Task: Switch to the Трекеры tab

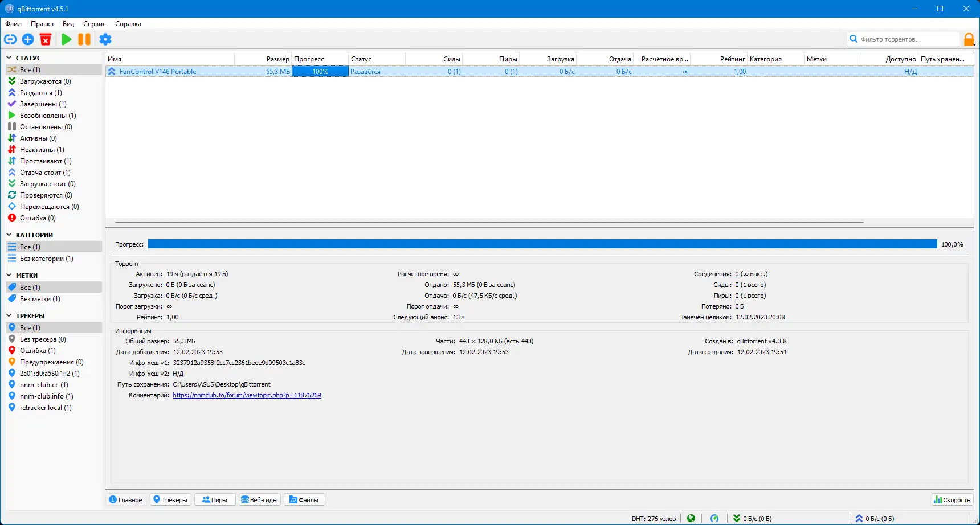Action: coord(170,500)
